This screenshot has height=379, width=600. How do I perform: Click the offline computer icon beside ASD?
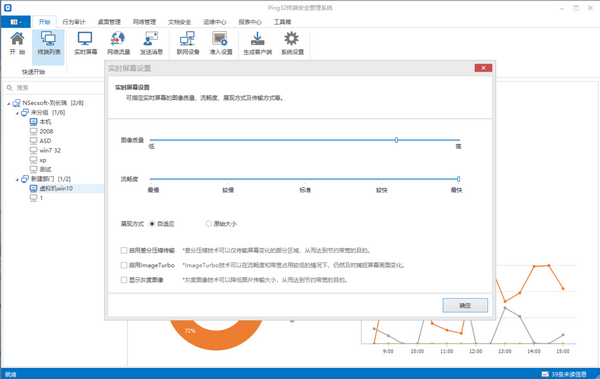(x=34, y=141)
